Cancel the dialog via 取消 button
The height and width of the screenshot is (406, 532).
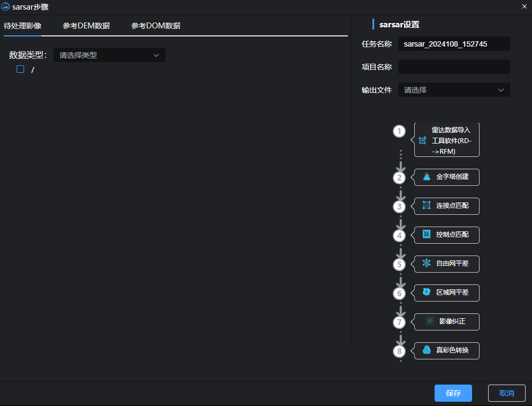coord(506,393)
